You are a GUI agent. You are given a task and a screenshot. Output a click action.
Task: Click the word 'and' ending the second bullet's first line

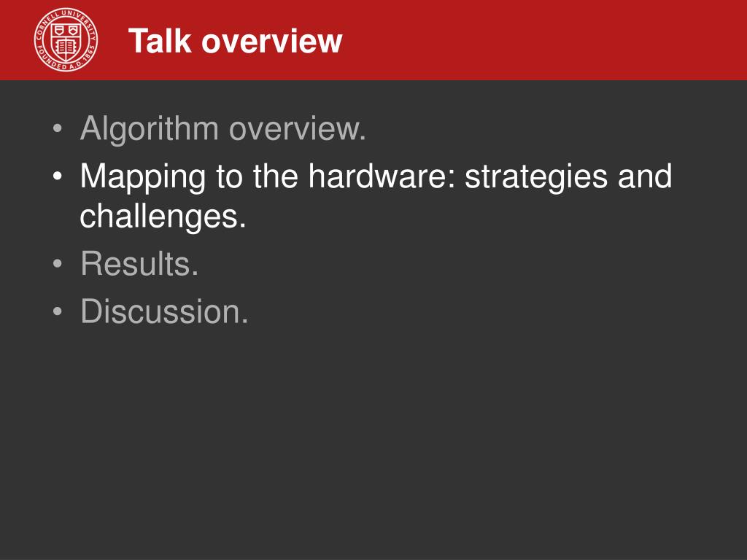(x=645, y=176)
